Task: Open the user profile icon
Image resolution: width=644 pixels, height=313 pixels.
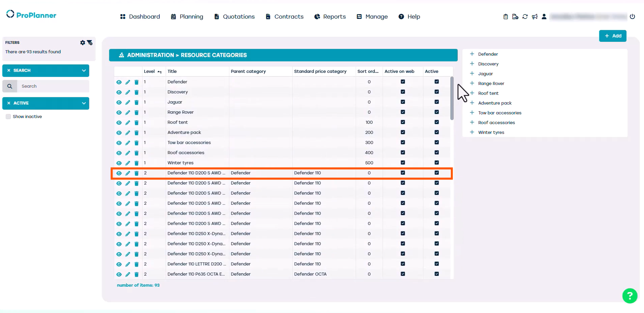Action: (x=544, y=17)
